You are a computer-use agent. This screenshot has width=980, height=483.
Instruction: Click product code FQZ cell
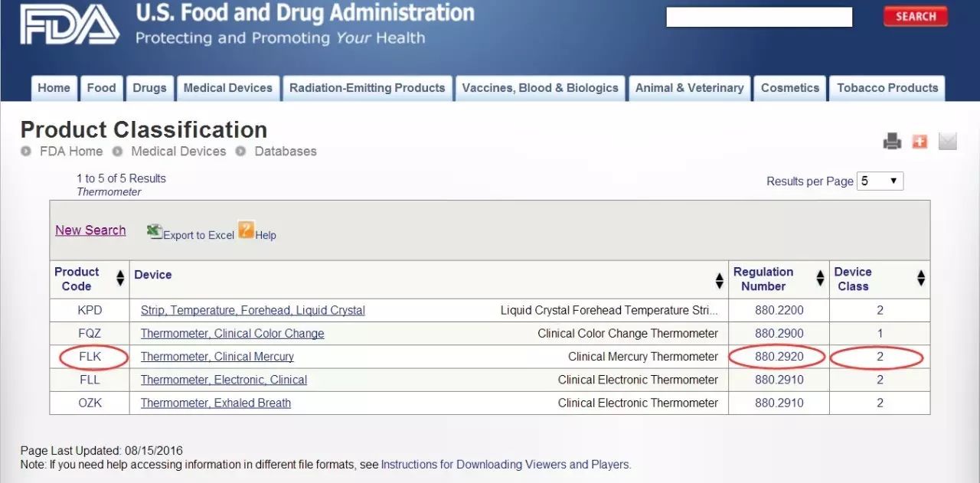point(90,334)
